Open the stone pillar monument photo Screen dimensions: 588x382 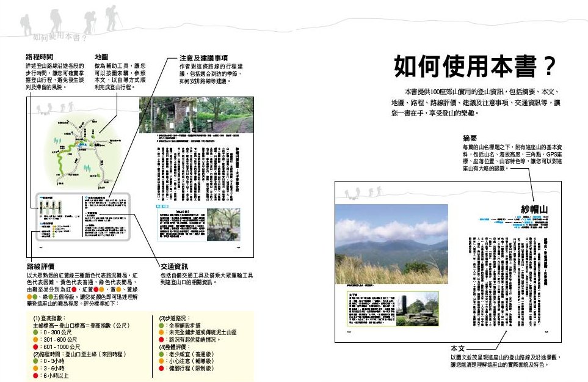click(x=417, y=309)
